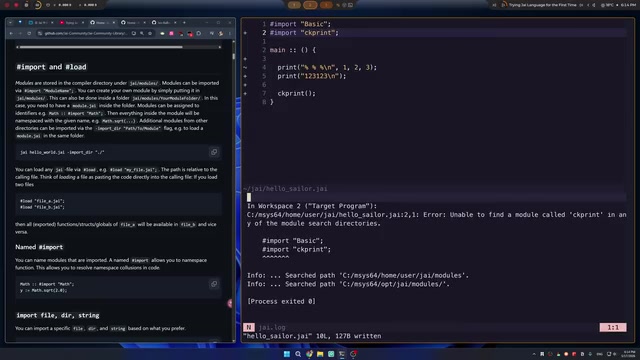This screenshot has width=640, height=360.
Task: Click the Error: Unable to find module line
Action: pyautogui.click(x=436, y=219)
